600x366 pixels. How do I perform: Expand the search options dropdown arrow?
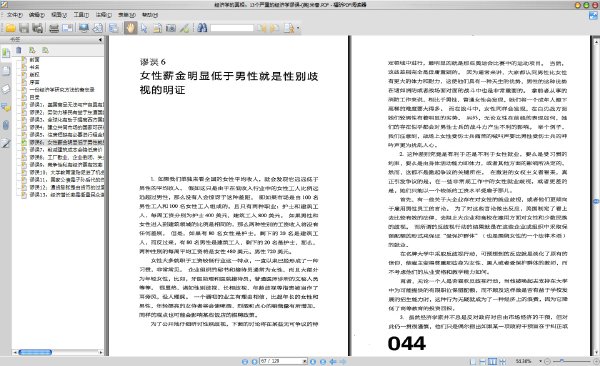(x=298, y=28)
